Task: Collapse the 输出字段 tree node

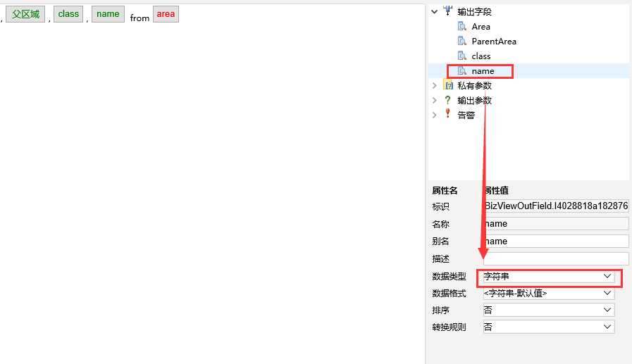Action: tap(435, 12)
